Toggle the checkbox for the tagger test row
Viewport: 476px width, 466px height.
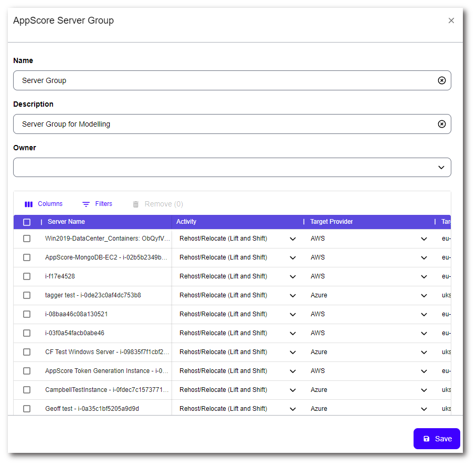(x=27, y=295)
